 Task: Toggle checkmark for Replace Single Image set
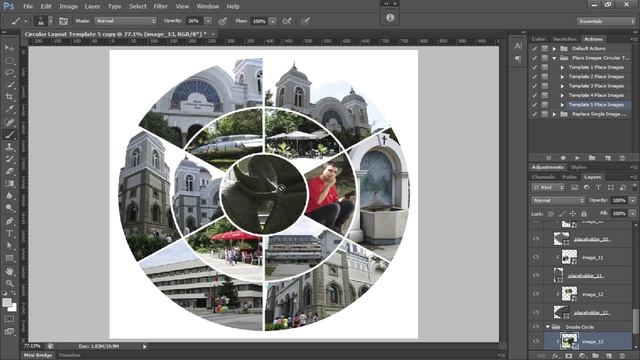534,114
